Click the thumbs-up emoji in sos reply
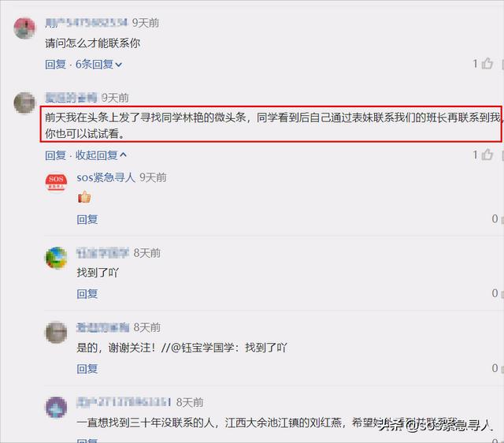Viewport: 504px width, 443px height. 84,197
